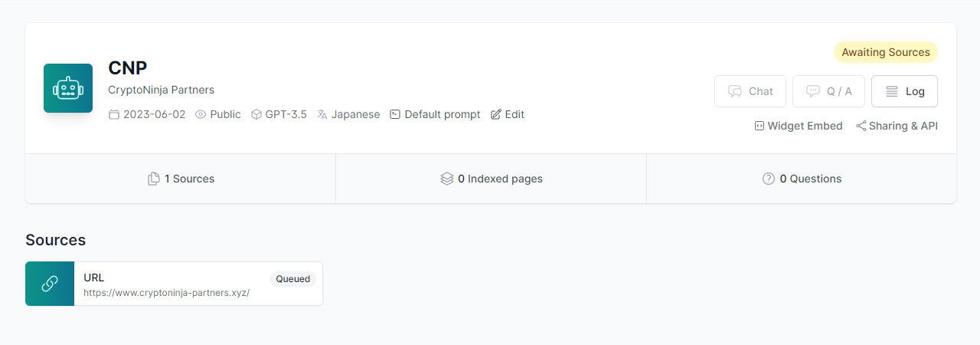Click the Public visibility label
This screenshot has width=980, height=345.
pyautogui.click(x=225, y=114)
